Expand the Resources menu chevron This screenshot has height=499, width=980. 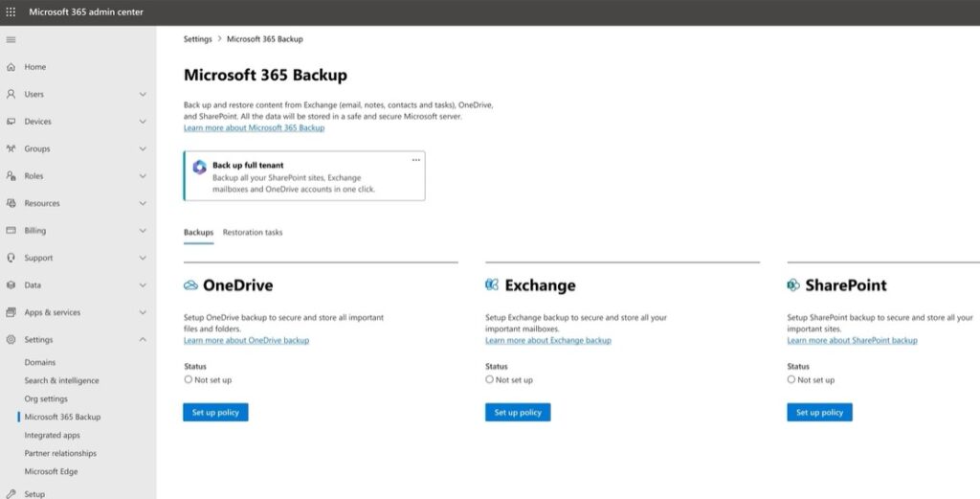click(x=143, y=203)
